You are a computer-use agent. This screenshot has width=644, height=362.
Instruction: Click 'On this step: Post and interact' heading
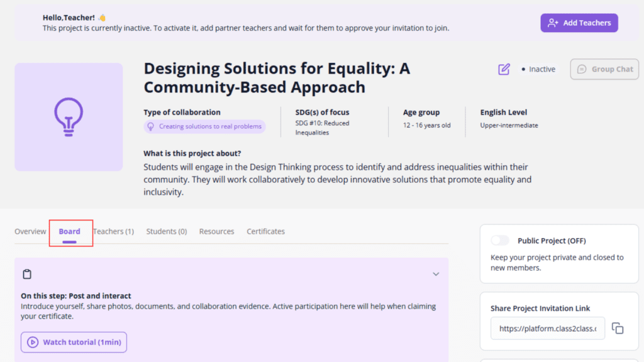click(x=76, y=296)
